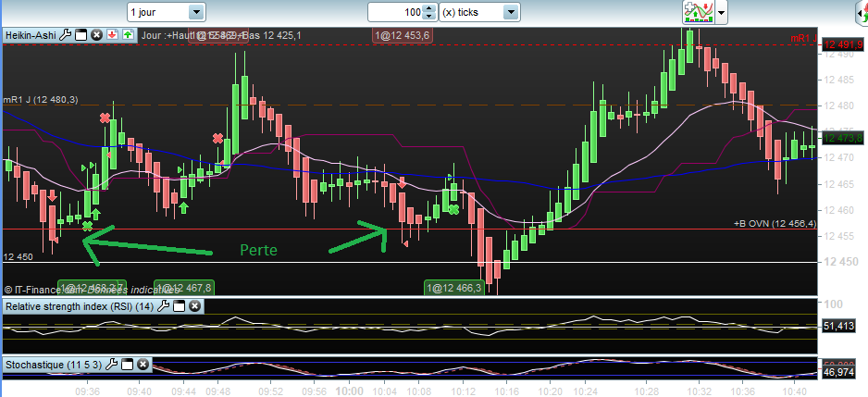Click the green cross marker near 10:11
This screenshot has height=397, width=868.
pos(454,209)
